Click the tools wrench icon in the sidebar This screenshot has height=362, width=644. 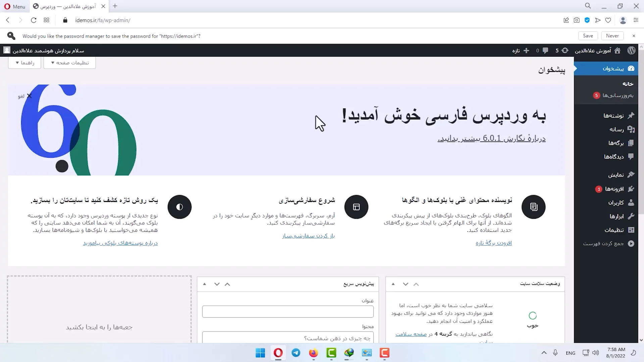pyautogui.click(x=631, y=216)
